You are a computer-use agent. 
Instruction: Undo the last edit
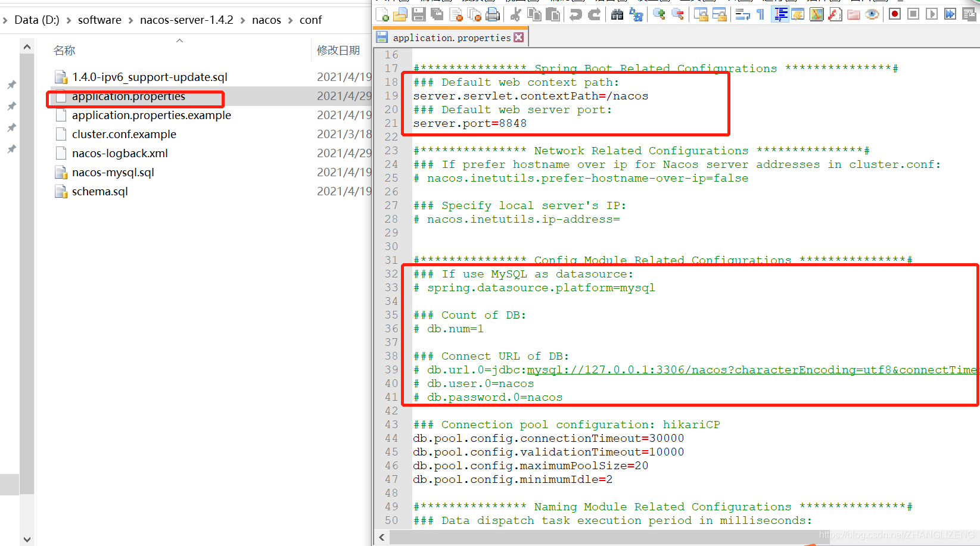tap(575, 14)
